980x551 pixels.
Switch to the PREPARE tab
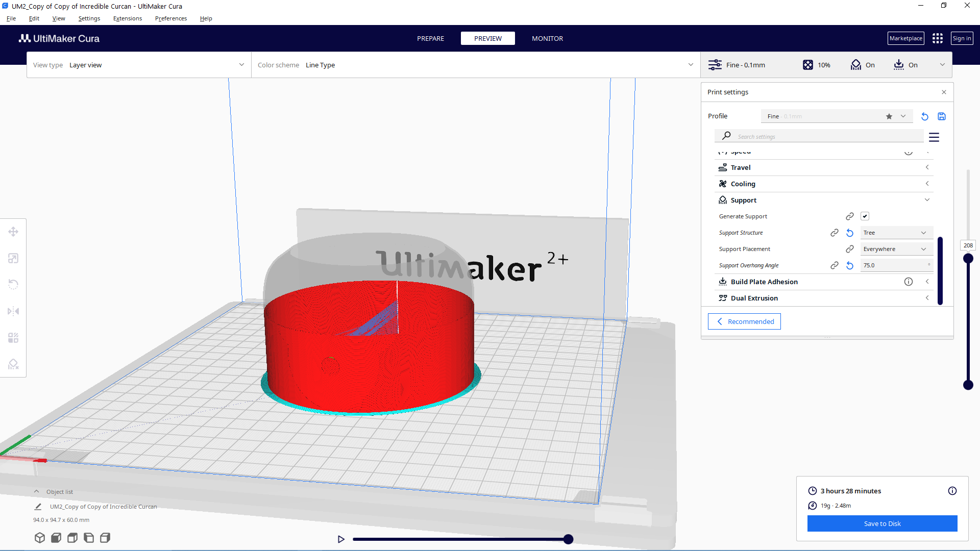[430, 38]
